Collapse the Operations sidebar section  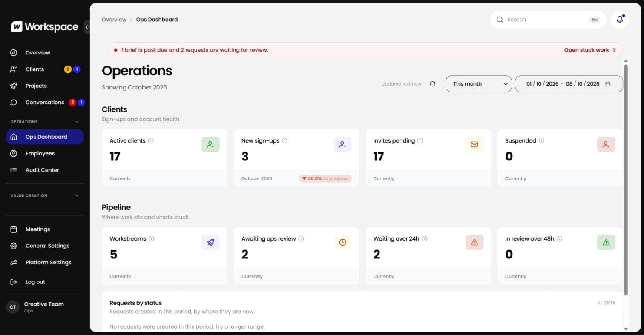click(77, 122)
